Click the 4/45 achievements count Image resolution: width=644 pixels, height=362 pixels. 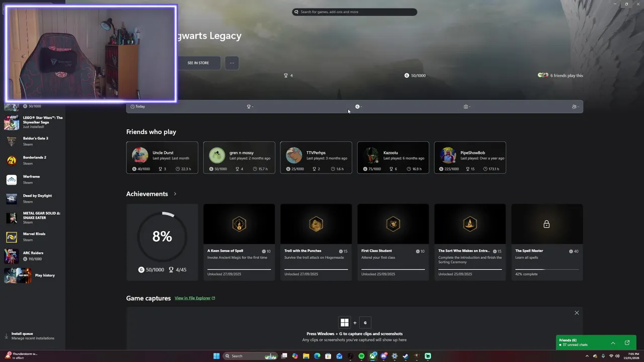[178, 270]
